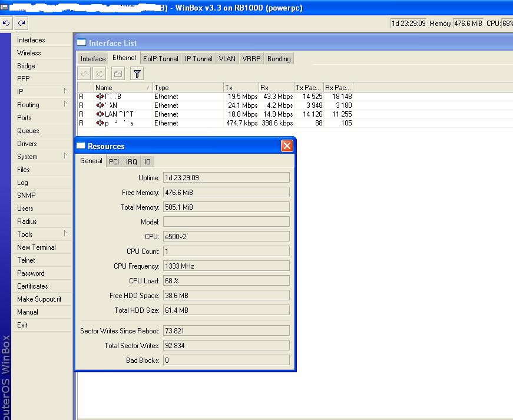Expand the Routing submenu arrow

pyautogui.click(x=65, y=104)
